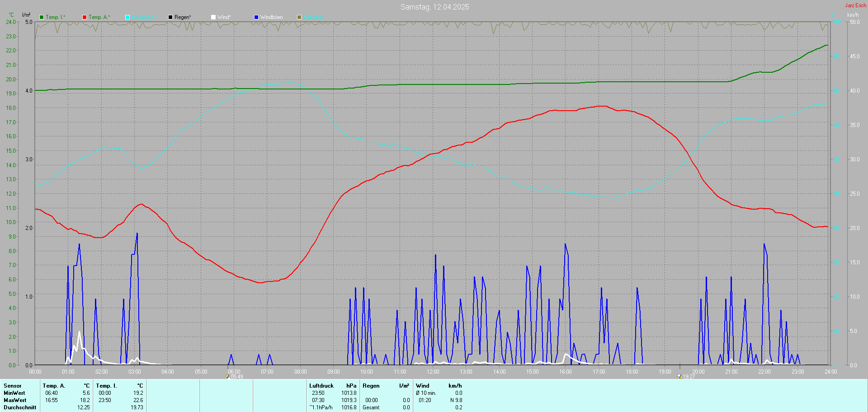Image resolution: width=868 pixels, height=412 pixels.
Task: Select the Windböen legend label
Action: (272, 17)
